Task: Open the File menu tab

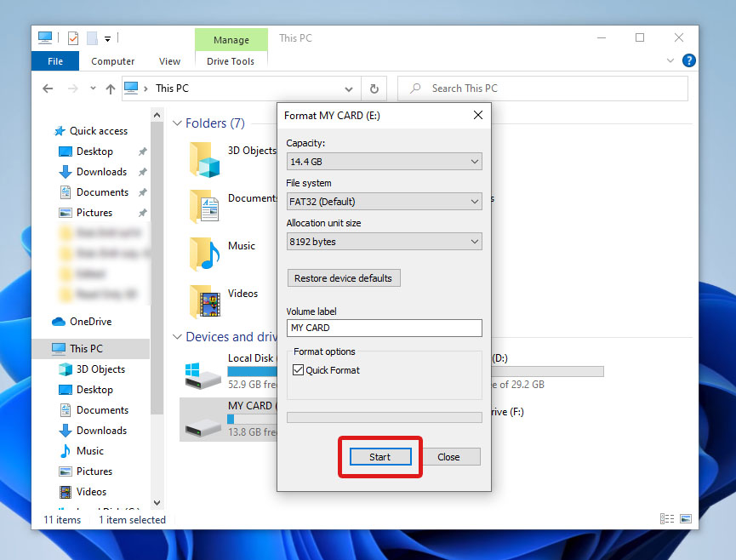Action: tap(55, 61)
